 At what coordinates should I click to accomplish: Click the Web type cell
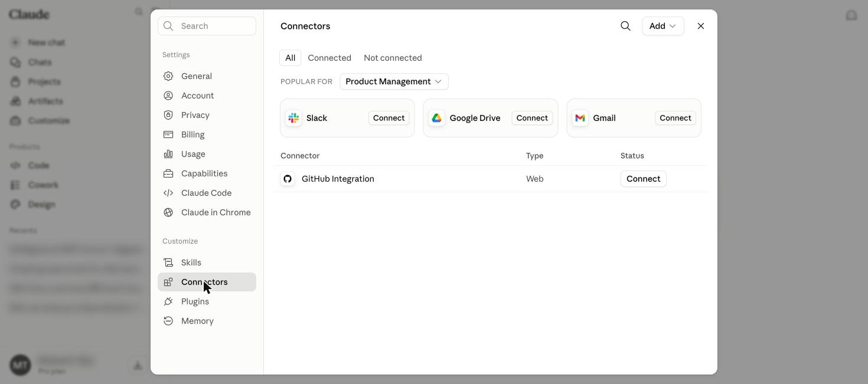535,179
